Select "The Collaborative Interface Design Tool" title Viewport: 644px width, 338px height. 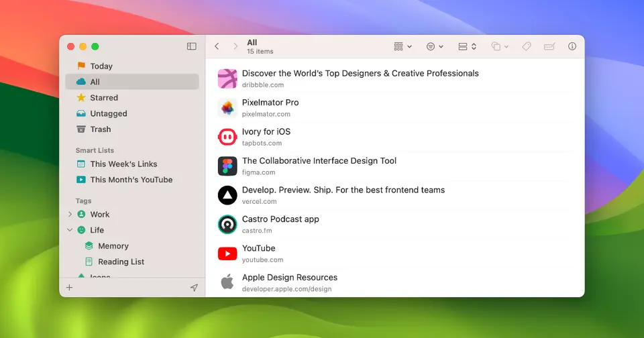319,161
